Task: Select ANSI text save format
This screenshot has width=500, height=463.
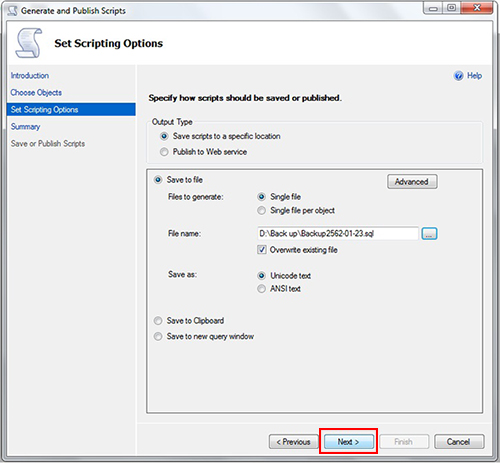Action: click(x=261, y=289)
